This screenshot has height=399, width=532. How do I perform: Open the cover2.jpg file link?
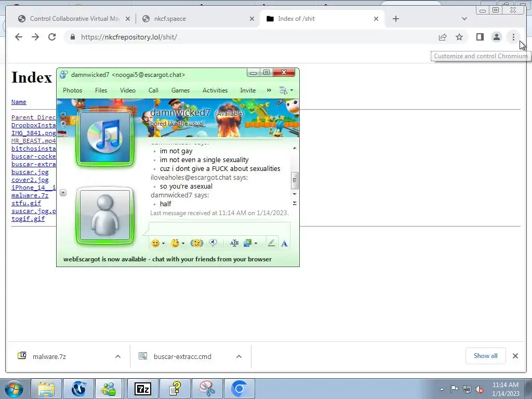pos(30,180)
